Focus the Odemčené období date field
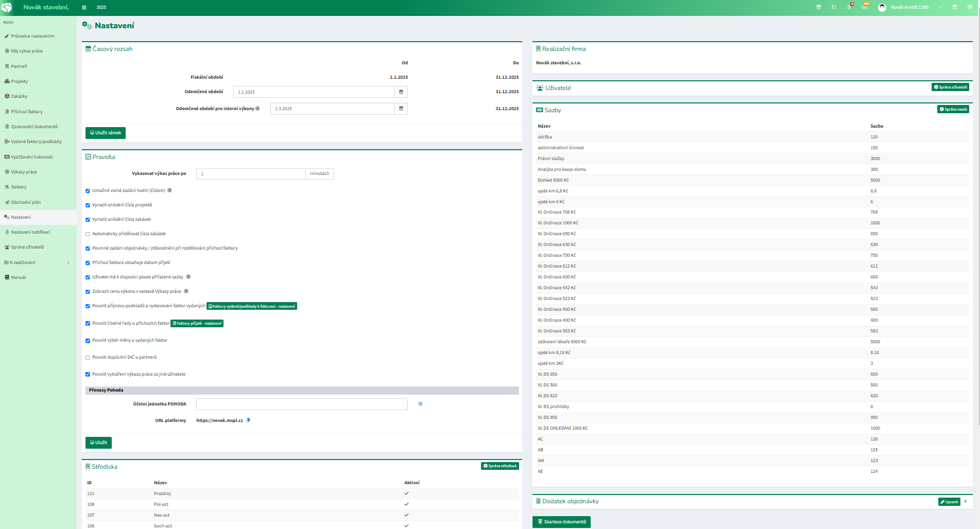 click(314, 92)
